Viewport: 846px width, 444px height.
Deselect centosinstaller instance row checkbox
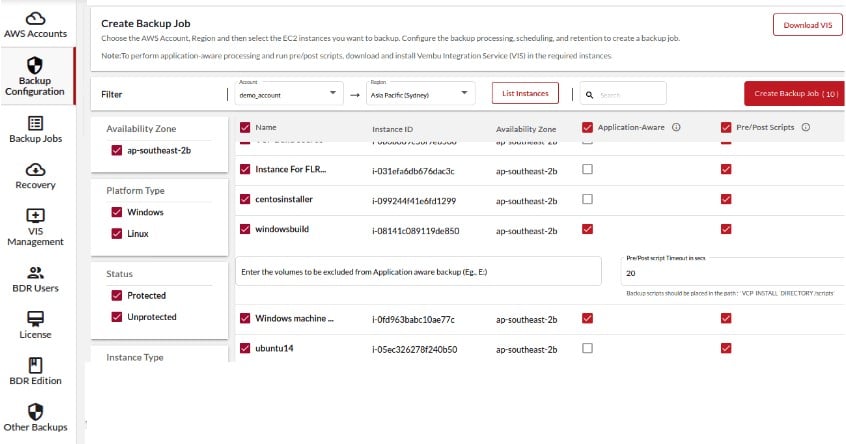pos(245,199)
